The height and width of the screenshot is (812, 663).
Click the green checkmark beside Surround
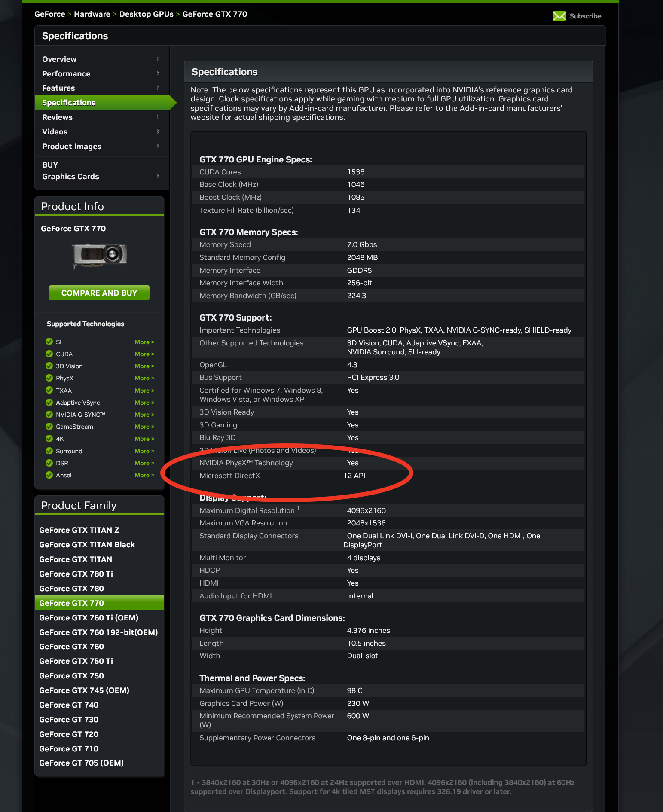click(x=49, y=451)
